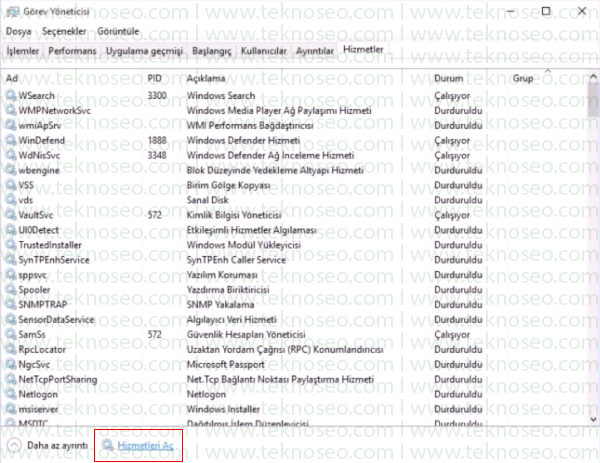
Task: Switch to the İşlemler tab
Action: point(23,51)
